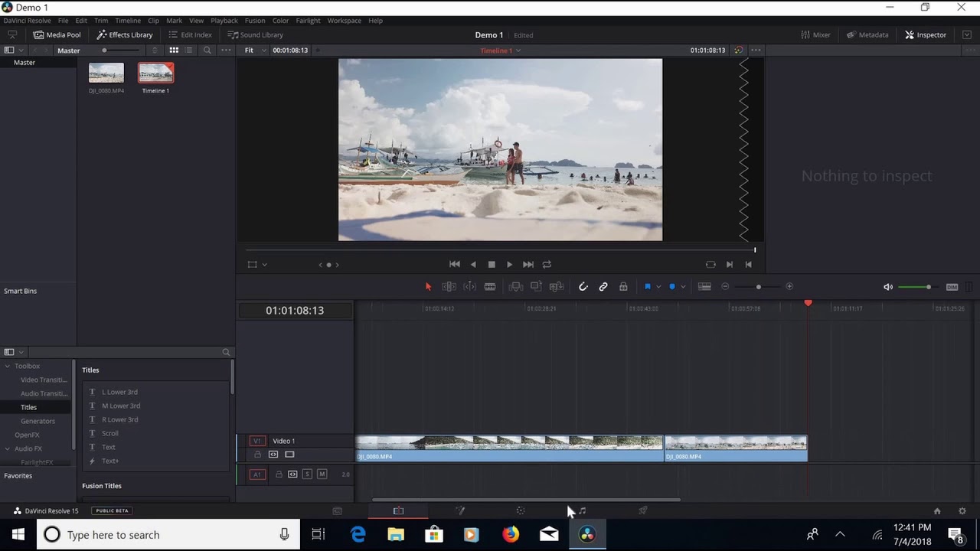980x551 pixels.
Task: Toggle the position lock padlock icon
Action: pos(623,287)
